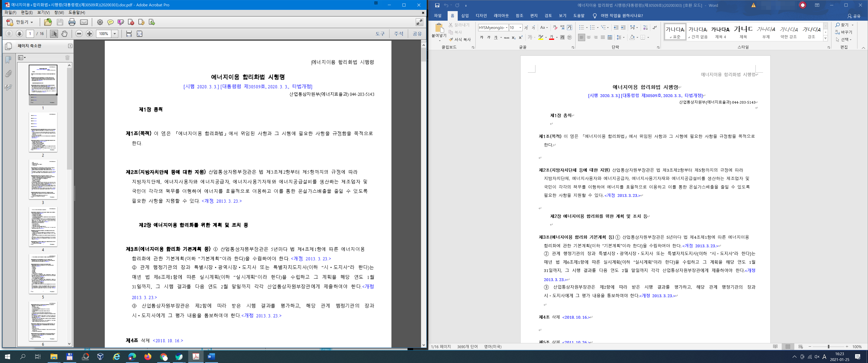Screen dimensions: 868x363
Task: Select page 3 thumbnail in sidebar
Action: pos(43,179)
